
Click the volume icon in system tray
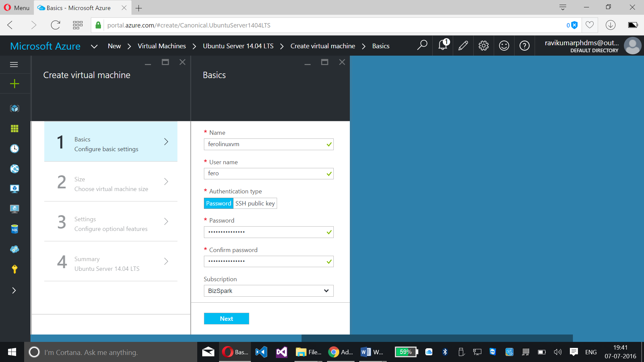pos(557,352)
